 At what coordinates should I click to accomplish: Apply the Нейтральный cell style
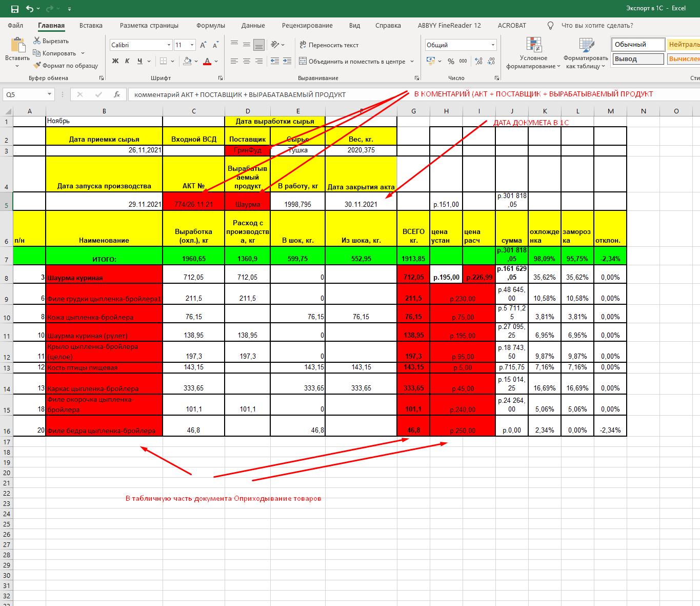(684, 45)
